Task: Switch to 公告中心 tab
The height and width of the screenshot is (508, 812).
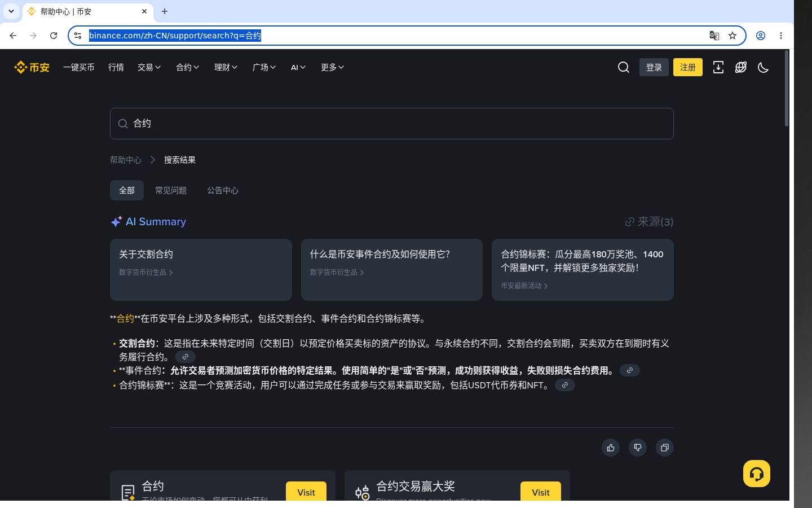Action: pyautogui.click(x=223, y=190)
